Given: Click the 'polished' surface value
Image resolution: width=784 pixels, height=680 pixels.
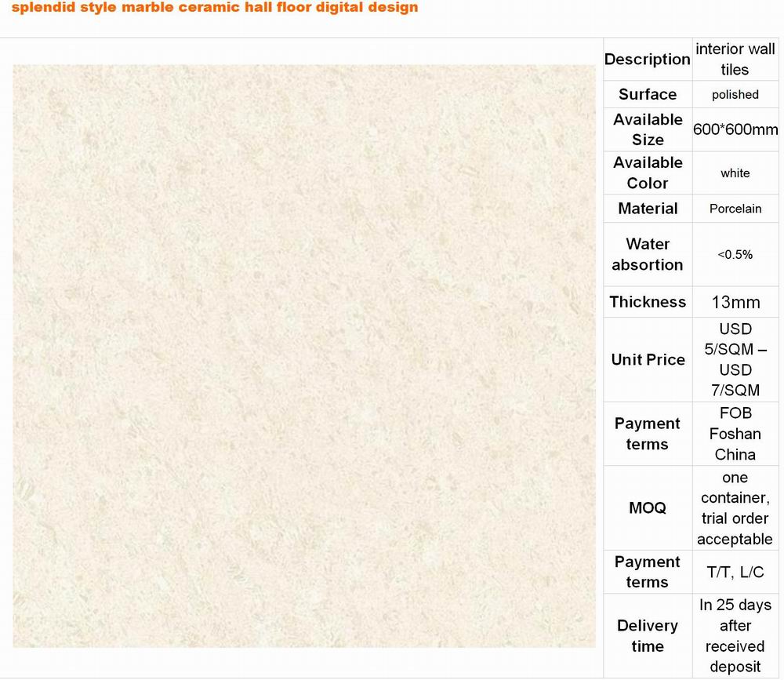Looking at the screenshot, I should pyautogui.click(x=735, y=95).
